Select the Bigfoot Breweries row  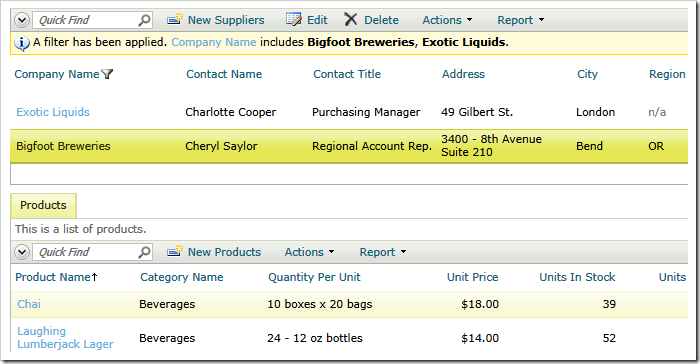pyautogui.click(x=349, y=146)
